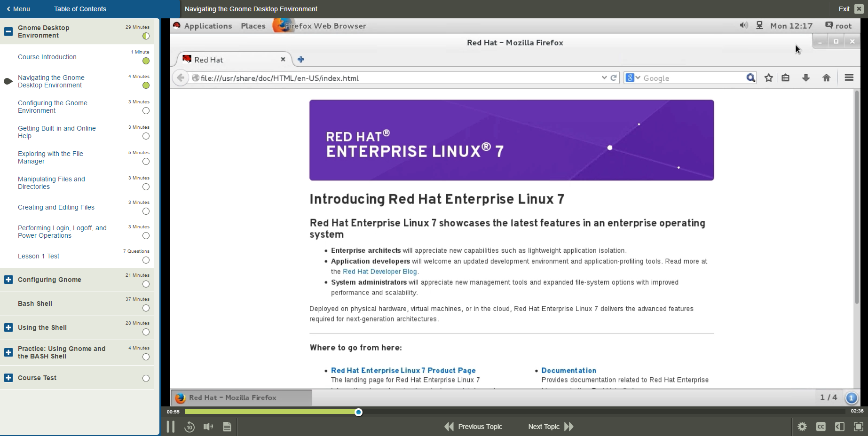Image resolution: width=868 pixels, height=436 pixels.
Task: Open the transcript notes icon
Action: [x=227, y=427]
